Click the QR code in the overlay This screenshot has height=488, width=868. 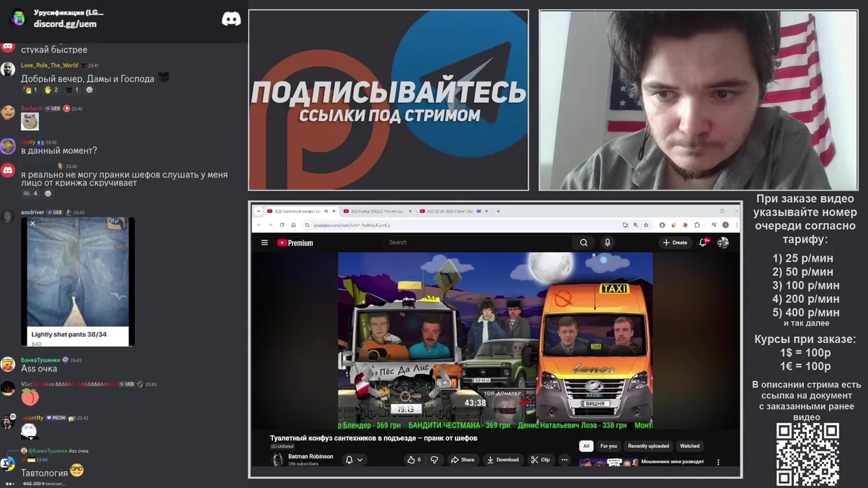point(808,455)
